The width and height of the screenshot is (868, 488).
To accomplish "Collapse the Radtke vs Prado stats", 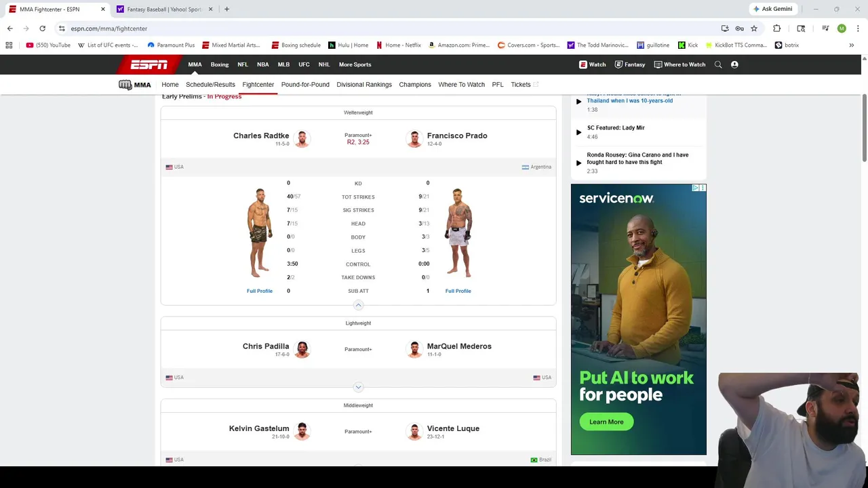I will point(358,305).
